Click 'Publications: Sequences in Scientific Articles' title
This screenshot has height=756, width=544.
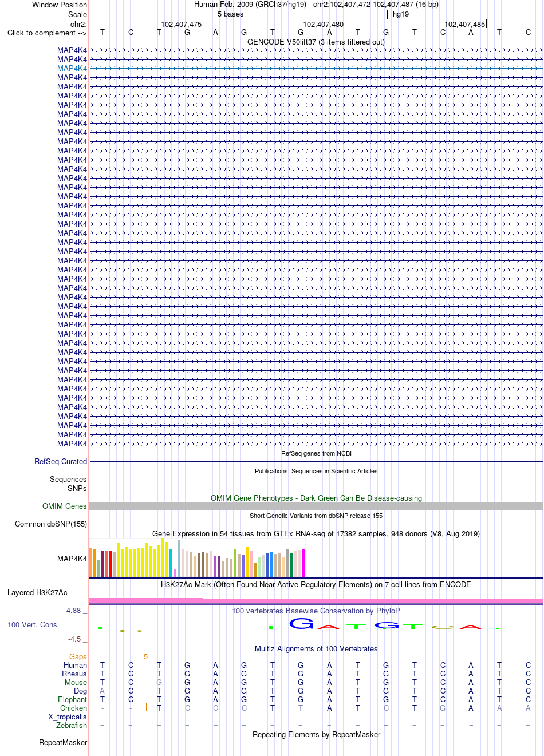(316, 471)
